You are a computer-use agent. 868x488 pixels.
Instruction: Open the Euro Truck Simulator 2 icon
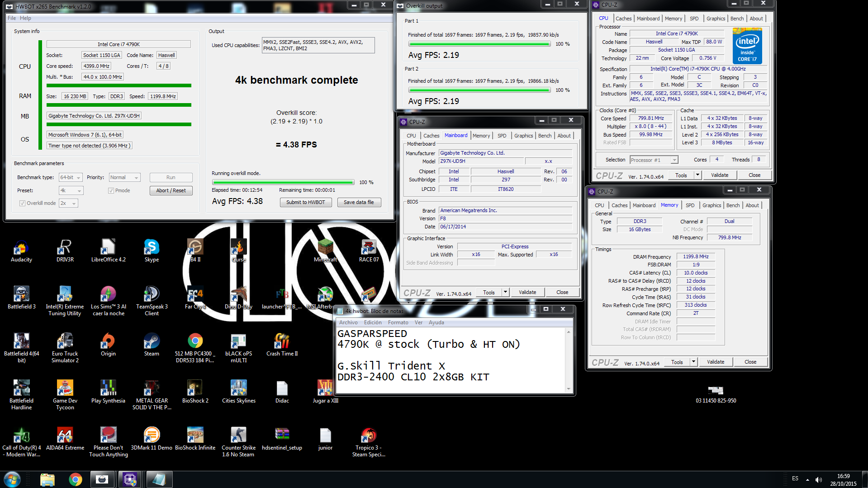(65, 348)
